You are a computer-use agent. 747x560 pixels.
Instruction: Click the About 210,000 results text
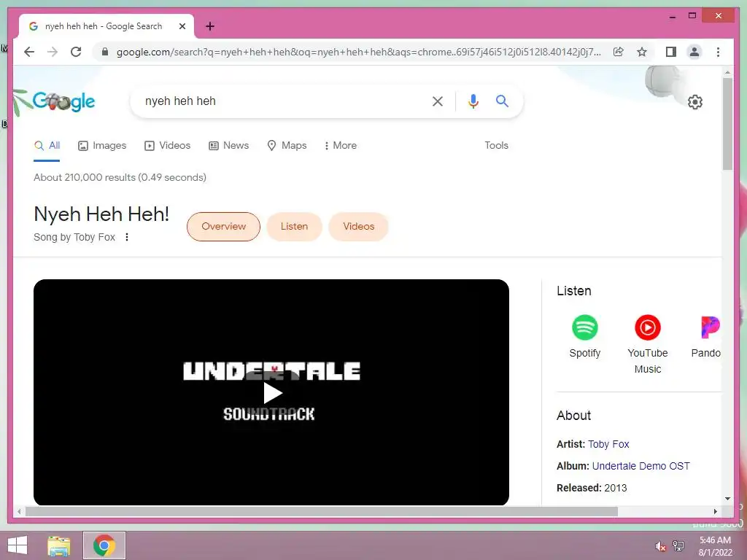(120, 178)
